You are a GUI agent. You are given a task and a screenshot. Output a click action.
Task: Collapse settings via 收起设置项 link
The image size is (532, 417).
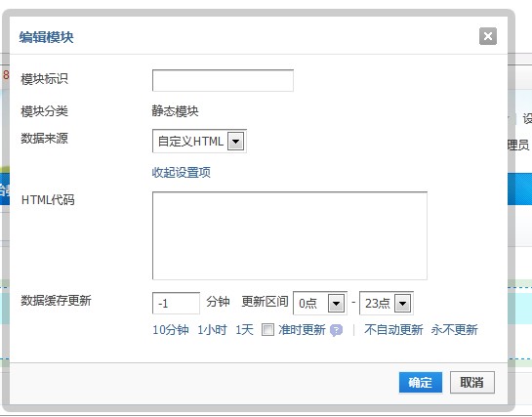182,172
